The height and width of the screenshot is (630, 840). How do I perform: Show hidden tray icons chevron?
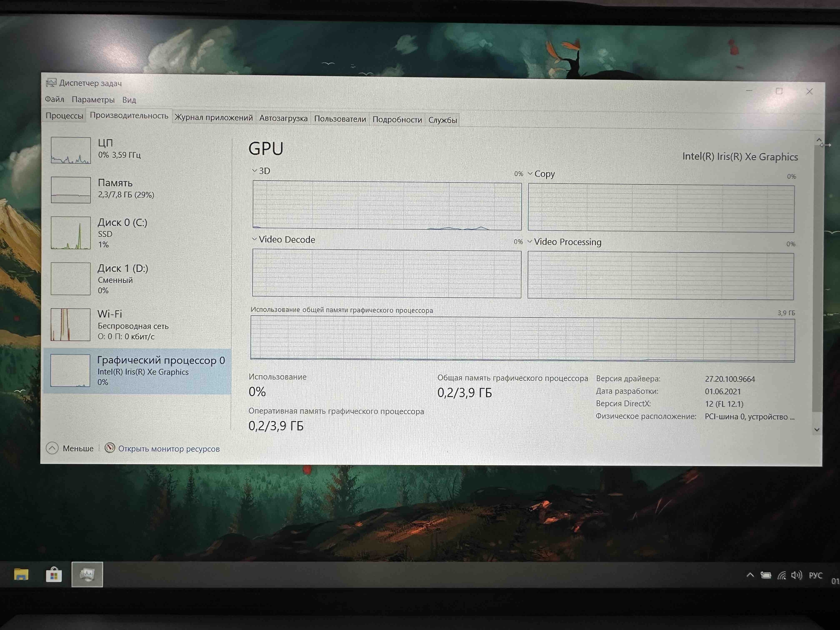click(x=750, y=575)
